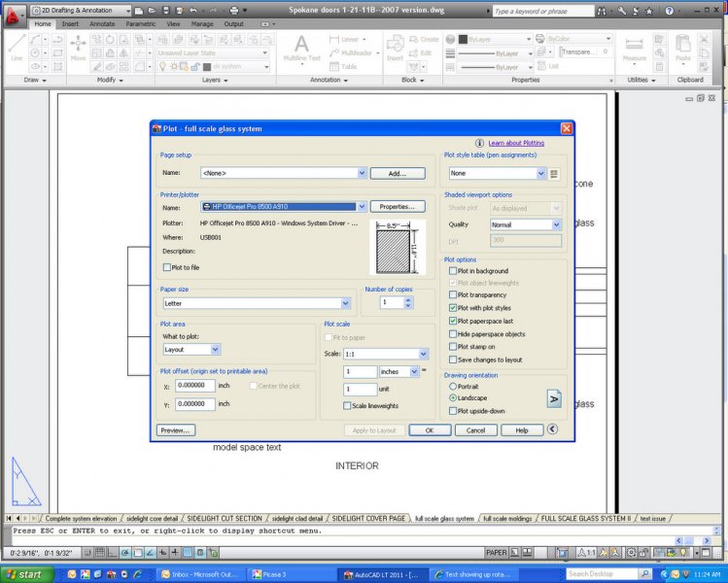Click Cancel in Plot dialog
The image size is (728, 583).
[475, 430]
